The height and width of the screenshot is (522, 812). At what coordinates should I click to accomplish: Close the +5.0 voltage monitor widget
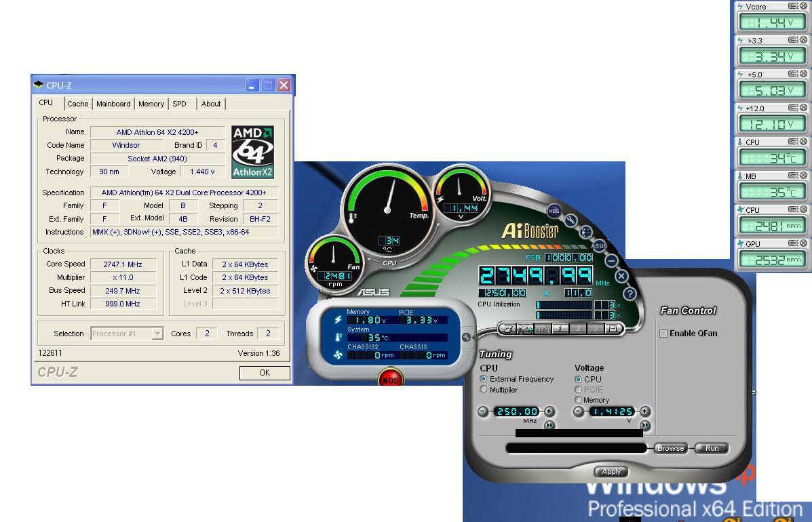(x=803, y=74)
